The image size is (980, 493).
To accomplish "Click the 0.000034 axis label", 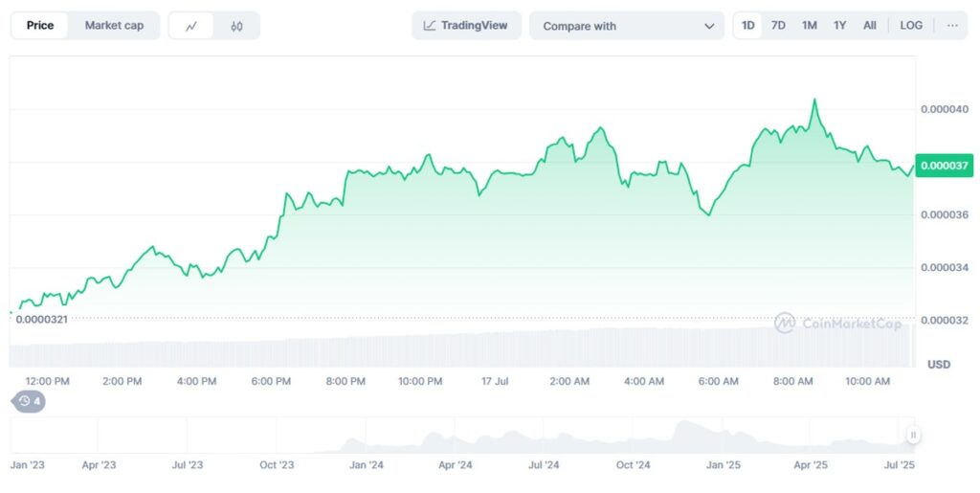I will click(945, 267).
